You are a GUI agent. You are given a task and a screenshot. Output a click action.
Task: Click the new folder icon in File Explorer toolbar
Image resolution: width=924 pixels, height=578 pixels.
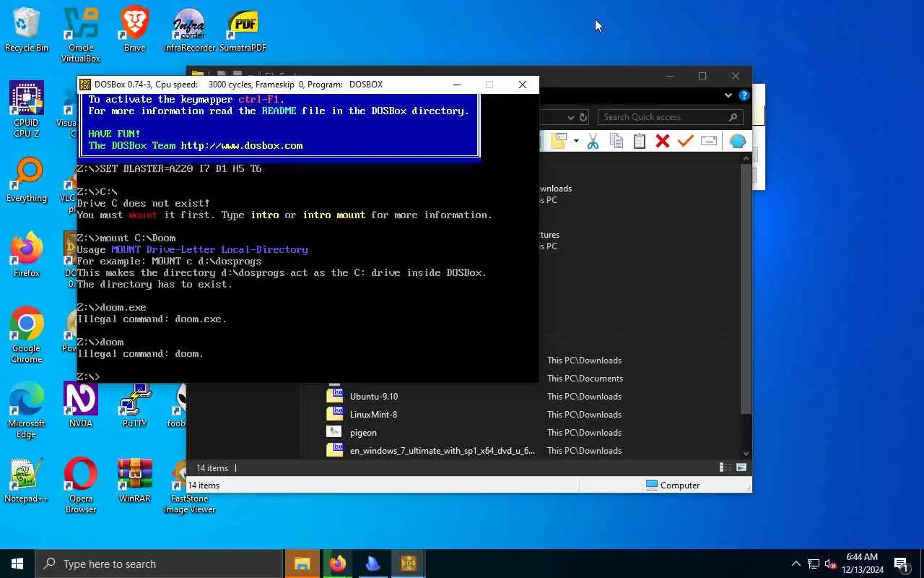559,142
